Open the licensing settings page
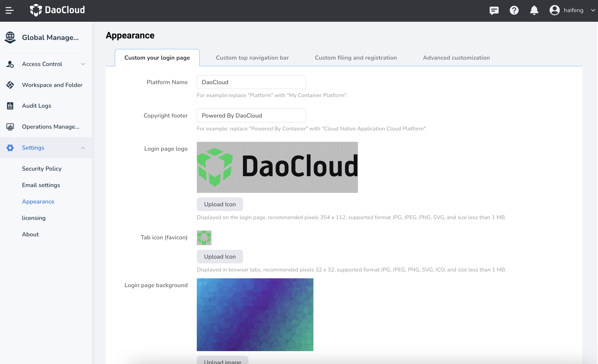598x364 pixels. click(34, 218)
